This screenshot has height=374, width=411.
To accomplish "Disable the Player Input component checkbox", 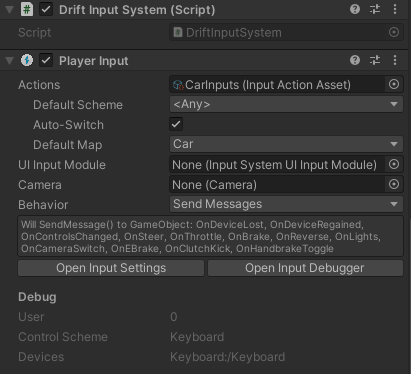I will (46, 60).
